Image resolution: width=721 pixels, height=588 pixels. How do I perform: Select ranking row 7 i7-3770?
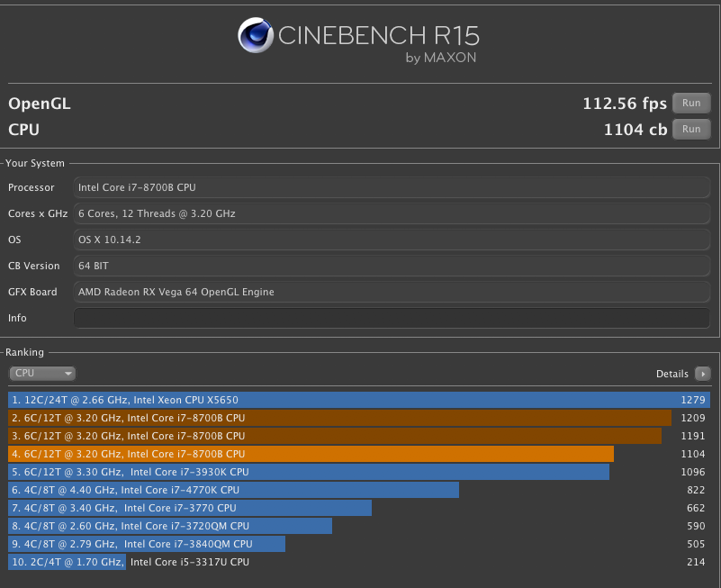(359, 508)
